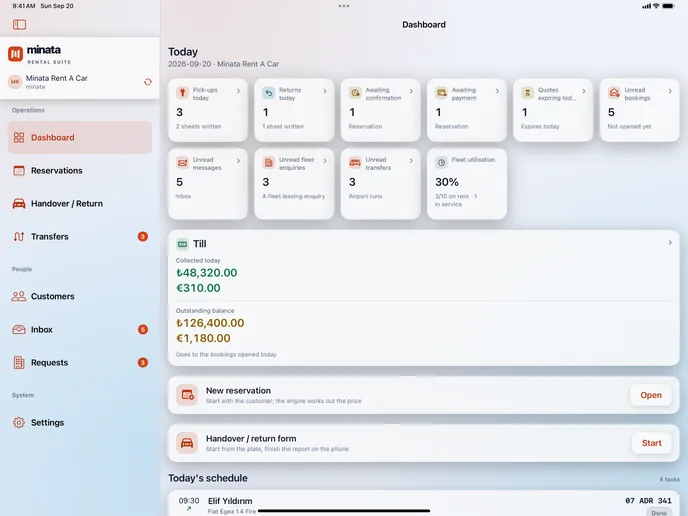
Task: Click the Elif Yıldırım schedule entry name
Action: tap(230, 501)
